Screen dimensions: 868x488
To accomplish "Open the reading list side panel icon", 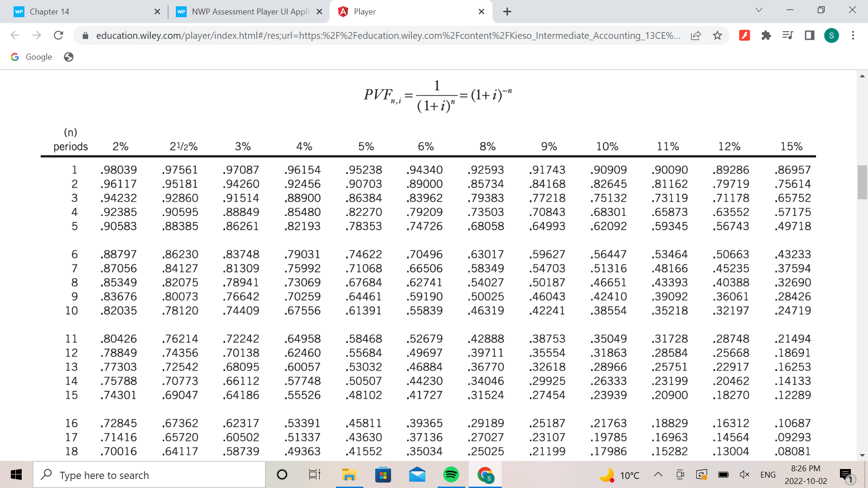I will pyautogui.click(x=787, y=35).
